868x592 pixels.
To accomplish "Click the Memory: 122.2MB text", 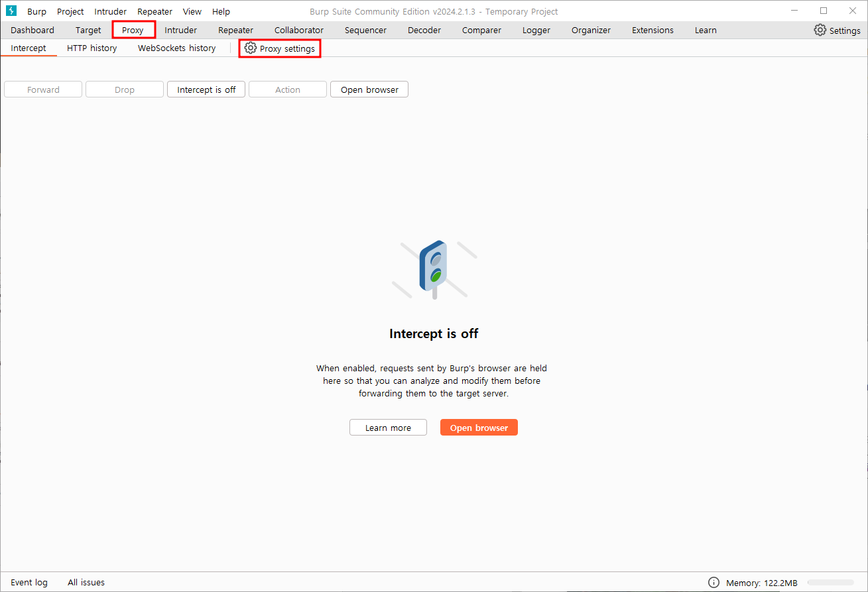I will click(x=762, y=583).
